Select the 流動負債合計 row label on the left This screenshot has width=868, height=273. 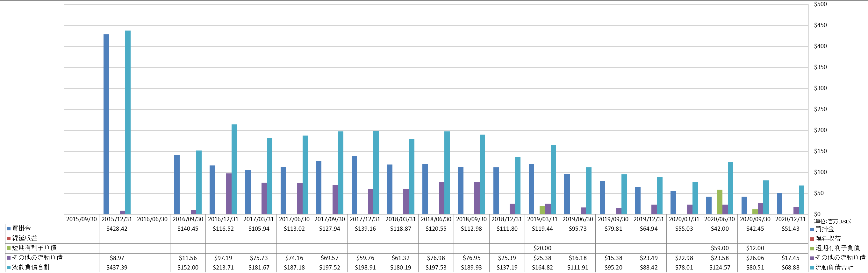(31, 267)
